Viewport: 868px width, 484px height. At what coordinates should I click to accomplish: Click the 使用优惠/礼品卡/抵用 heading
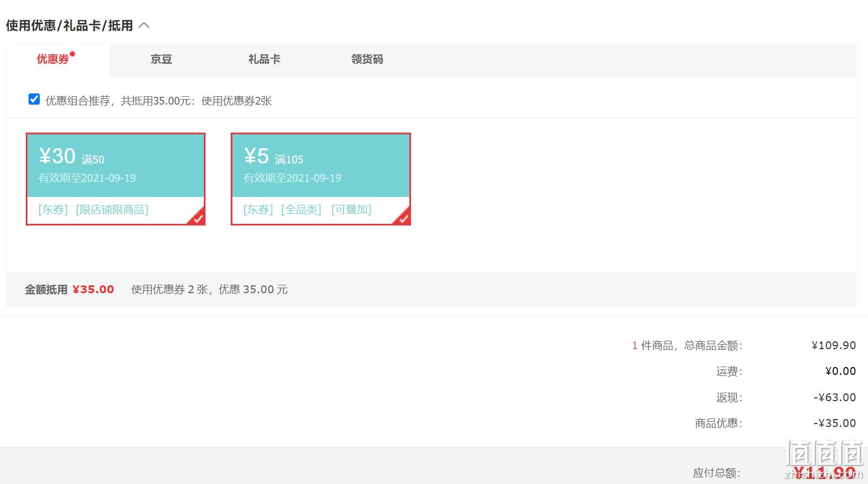pos(69,26)
